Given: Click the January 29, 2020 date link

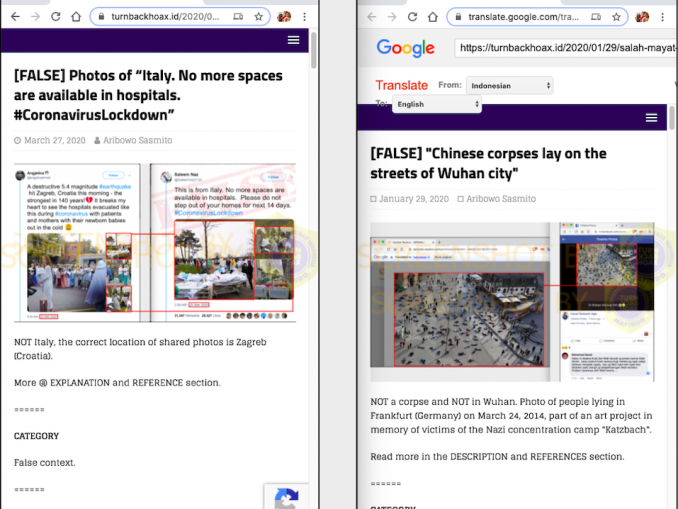Looking at the screenshot, I should pos(414,199).
